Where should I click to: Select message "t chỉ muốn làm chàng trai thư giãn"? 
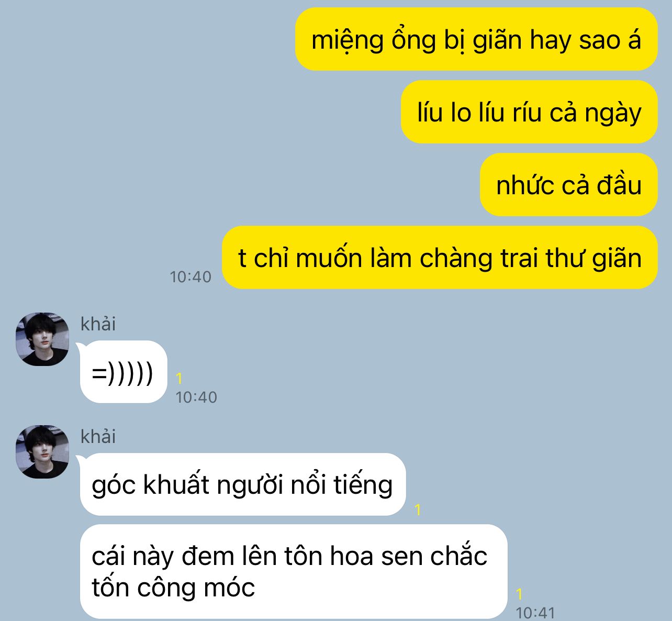pyautogui.click(x=440, y=258)
